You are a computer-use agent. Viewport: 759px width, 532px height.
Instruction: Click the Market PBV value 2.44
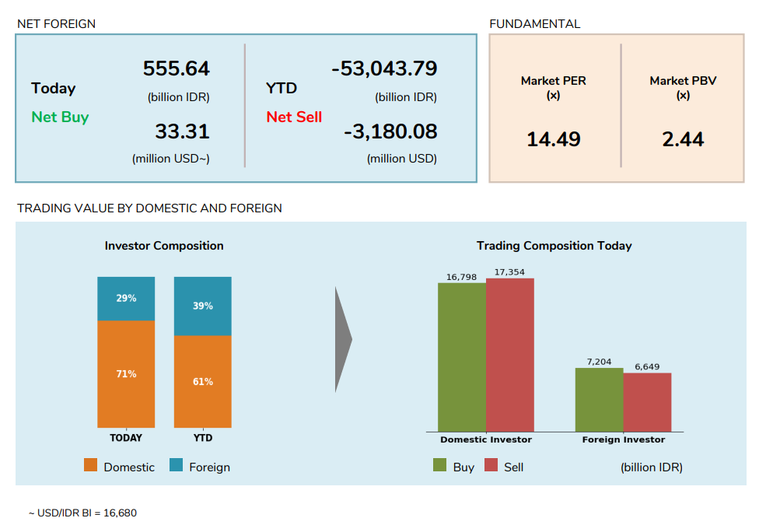point(683,140)
